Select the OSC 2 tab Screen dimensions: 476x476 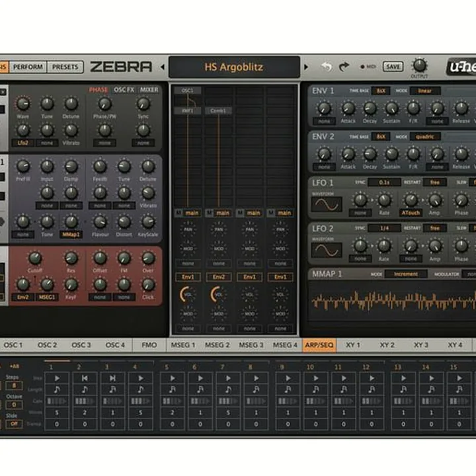pos(47,345)
